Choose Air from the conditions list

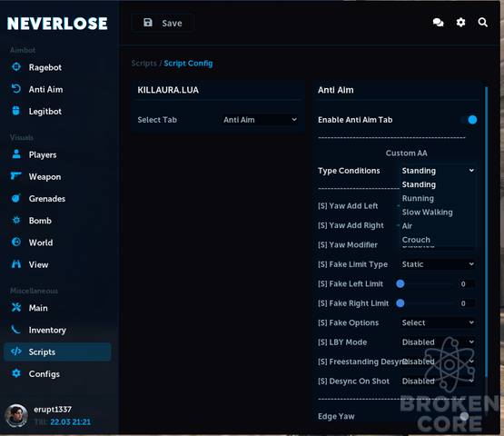438,226
